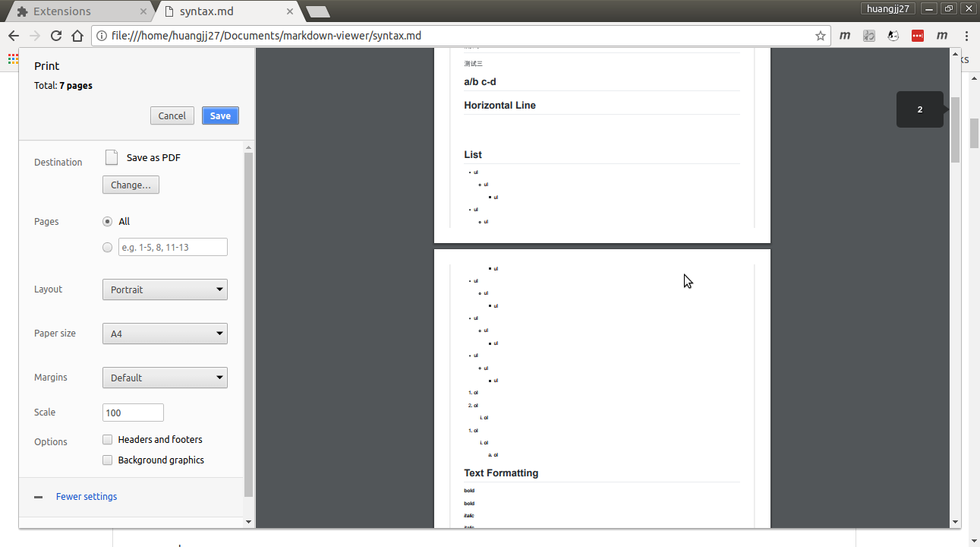Close the syntax.md tab
Screen dimensions: 980x547
point(290,11)
